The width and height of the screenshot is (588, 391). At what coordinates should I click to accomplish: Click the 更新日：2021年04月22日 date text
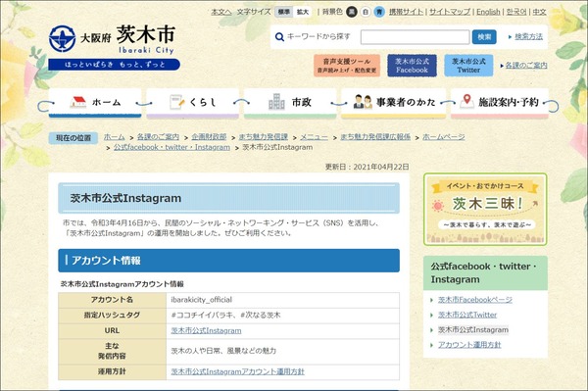(x=367, y=167)
